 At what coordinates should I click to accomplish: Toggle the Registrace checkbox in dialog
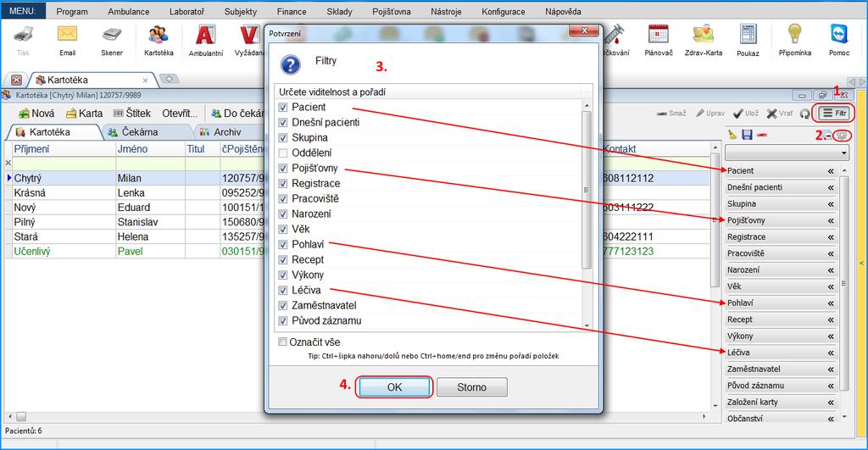283,183
